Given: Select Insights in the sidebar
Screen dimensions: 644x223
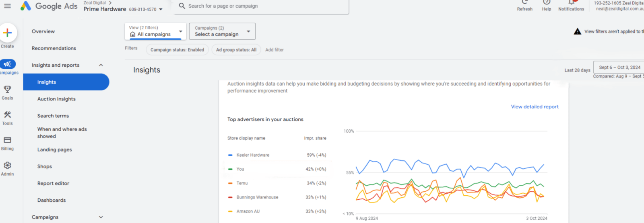Looking at the screenshot, I should (x=66, y=82).
